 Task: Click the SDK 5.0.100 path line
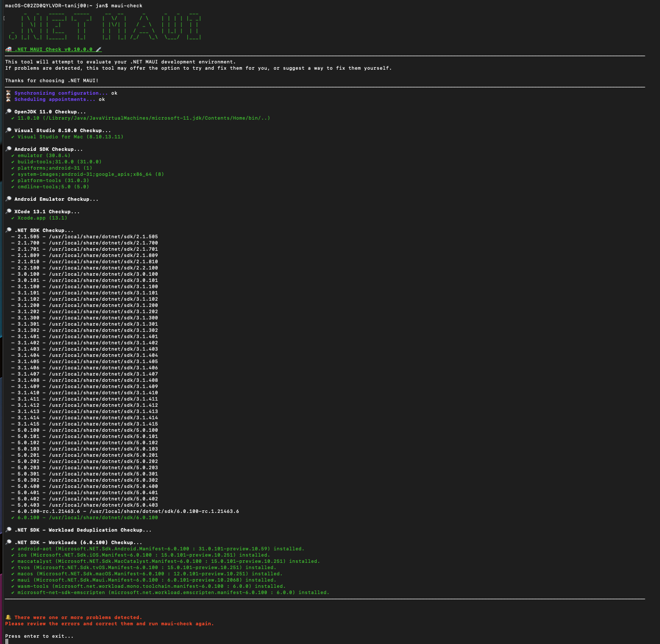coord(85,430)
